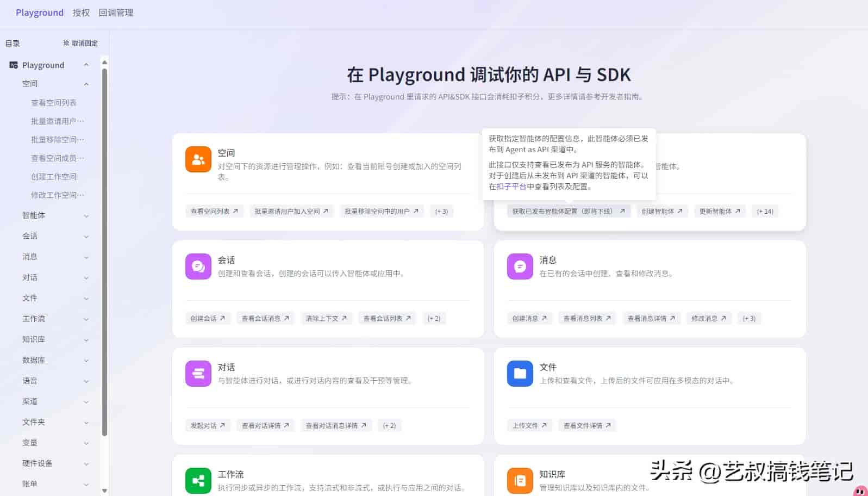Select 查看空间列表 in sidebar
Viewport: 868px width, 496px height.
(x=54, y=102)
